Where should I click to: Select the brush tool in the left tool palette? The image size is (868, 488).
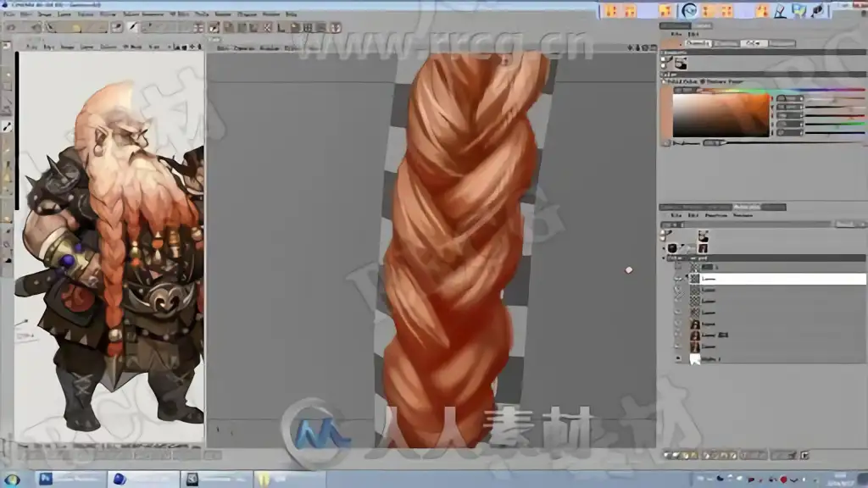click(7, 127)
